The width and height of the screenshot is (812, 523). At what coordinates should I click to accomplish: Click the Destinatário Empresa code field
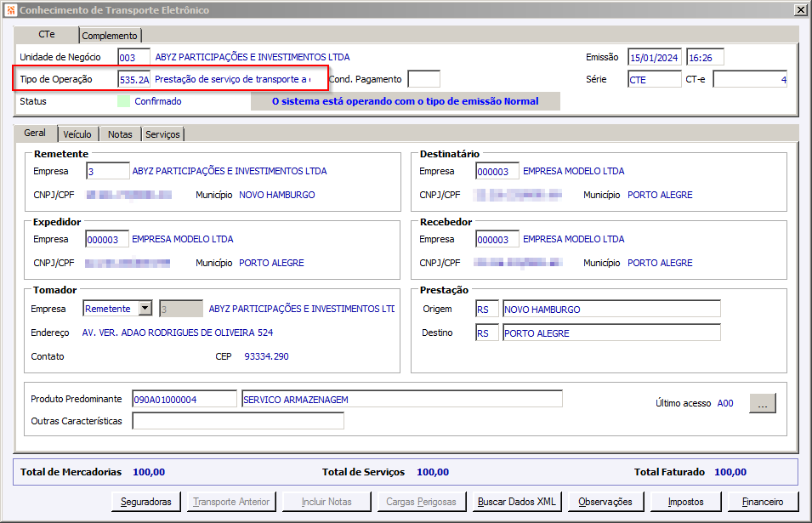[x=497, y=171]
